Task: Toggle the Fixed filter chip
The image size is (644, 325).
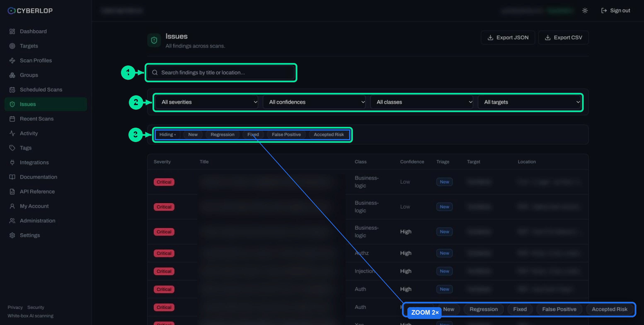Action: point(253,135)
